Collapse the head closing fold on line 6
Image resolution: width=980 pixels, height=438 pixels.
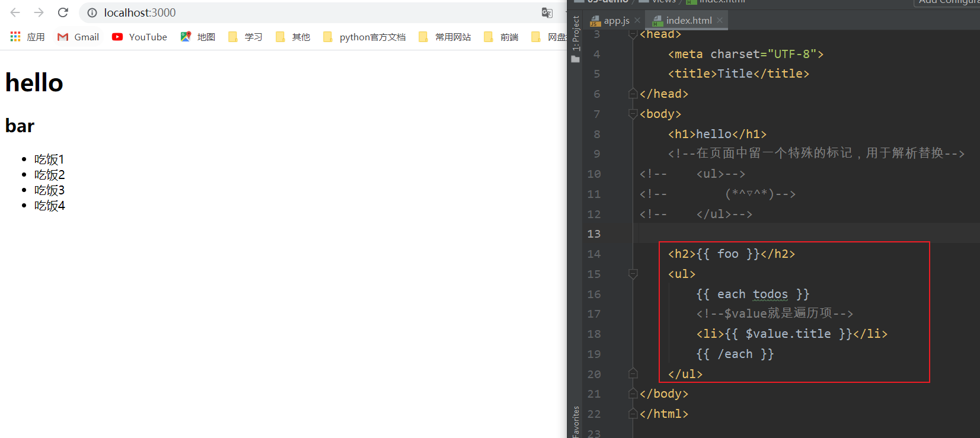[633, 94]
